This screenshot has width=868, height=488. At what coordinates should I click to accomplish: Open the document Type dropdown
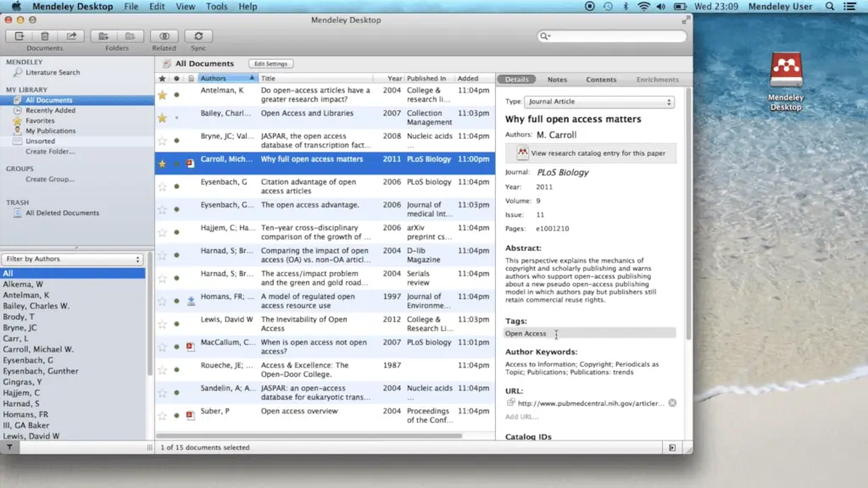click(x=599, y=102)
